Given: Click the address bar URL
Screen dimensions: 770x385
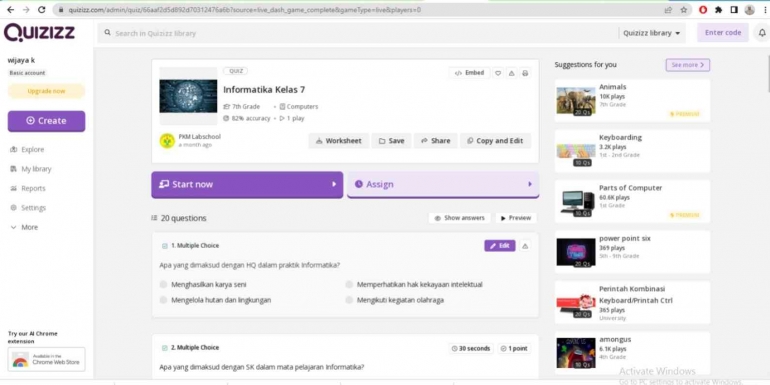Looking at the screenshot, I should coord(244,10).
